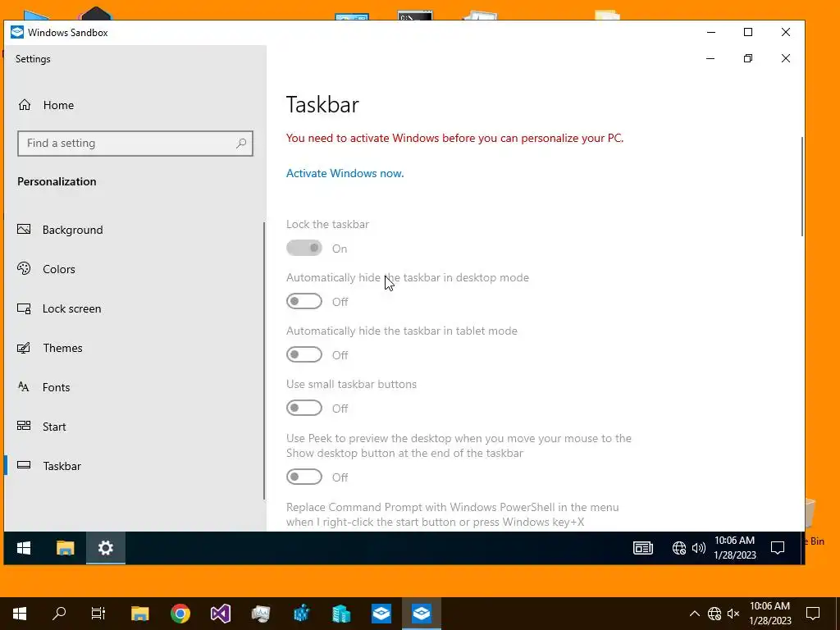Open the teal buildings app on host taskbar
Viewport: 840px width, 630px height.
(340, 614)
